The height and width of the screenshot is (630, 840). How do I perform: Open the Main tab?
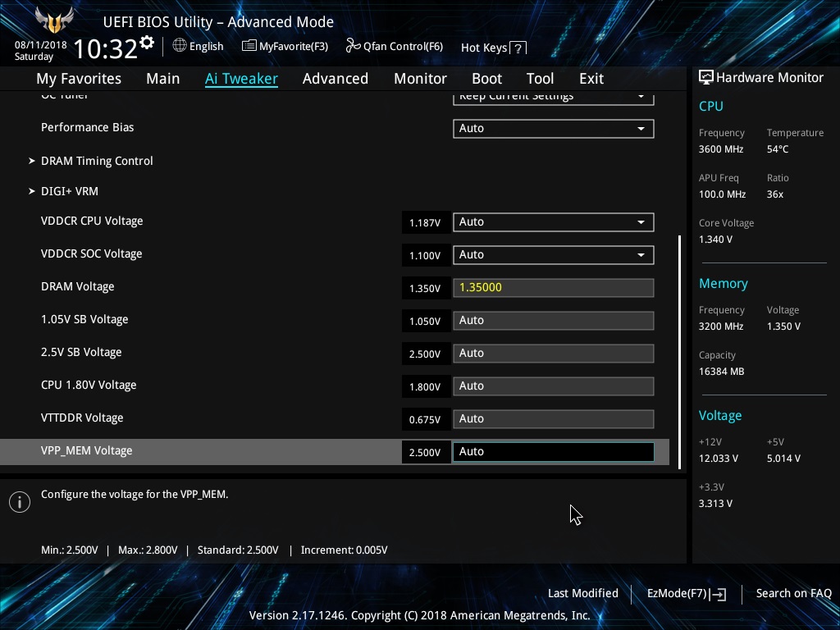click(163, 79)
